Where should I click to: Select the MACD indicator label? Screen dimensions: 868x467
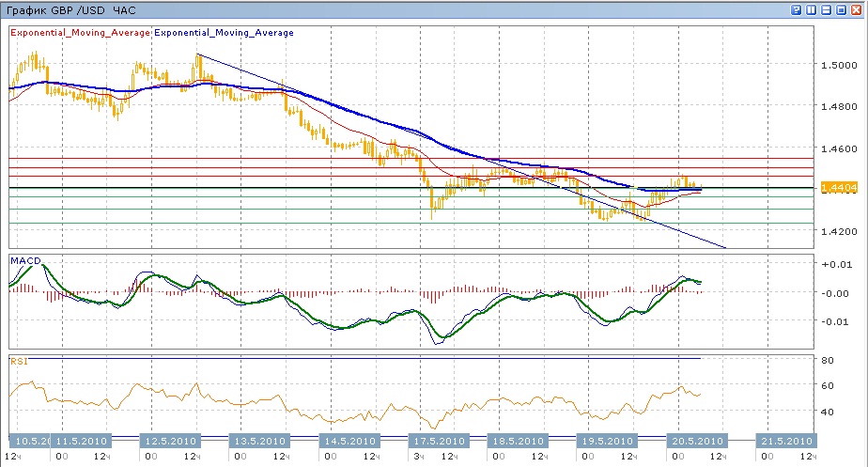click(24, 260)
